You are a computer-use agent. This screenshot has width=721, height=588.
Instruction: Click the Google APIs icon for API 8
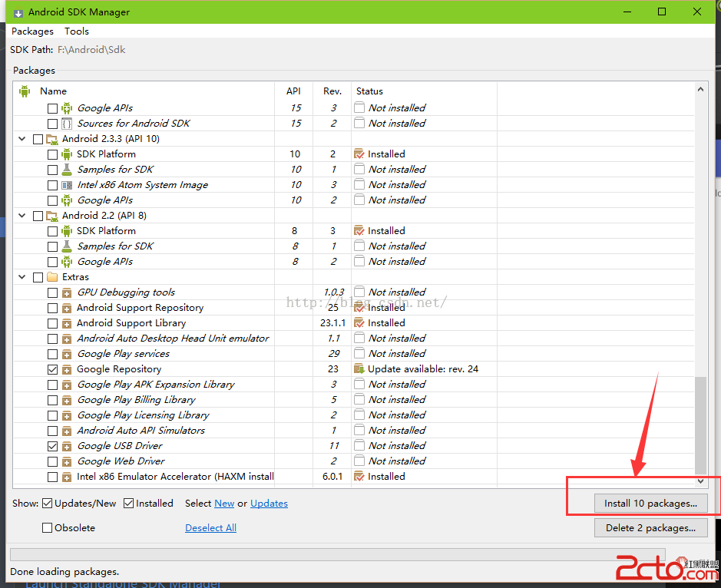click(67, 262)
